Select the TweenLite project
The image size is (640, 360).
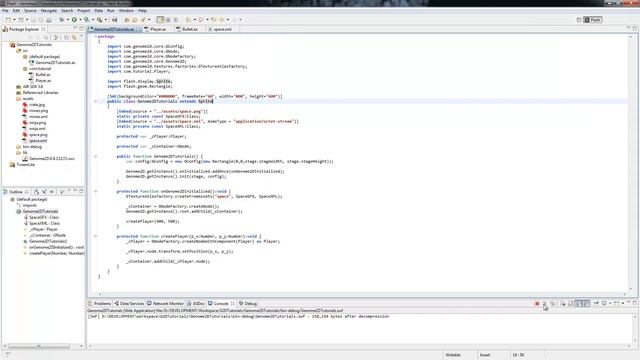[25, 164]
